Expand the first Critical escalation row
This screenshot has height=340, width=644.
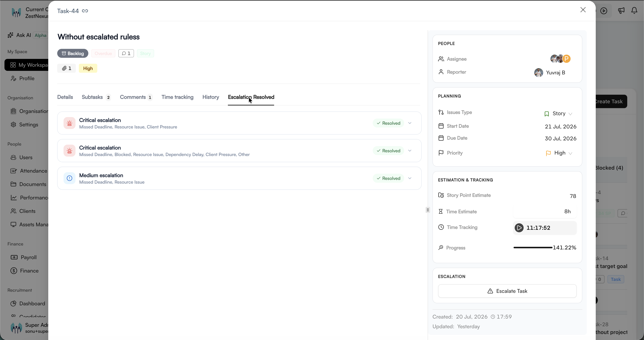coord(410,123)
